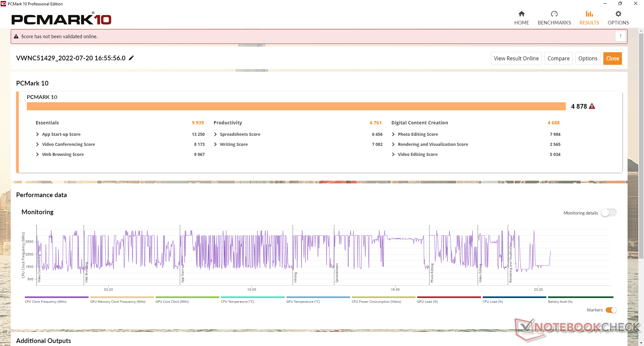Screen dimensions: 644x346
Task: Click the CPU Clock Frequency legend swatch
Action: coord(56,297)
